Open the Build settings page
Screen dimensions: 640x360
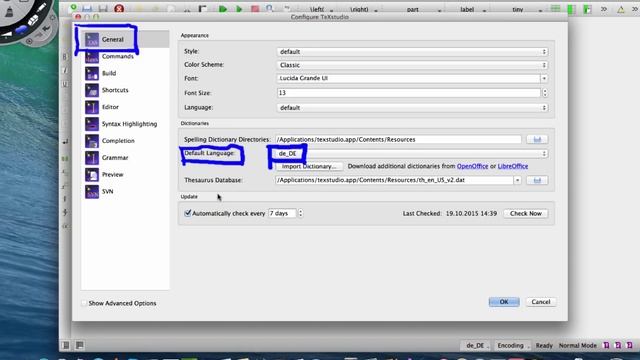[125, 73]
